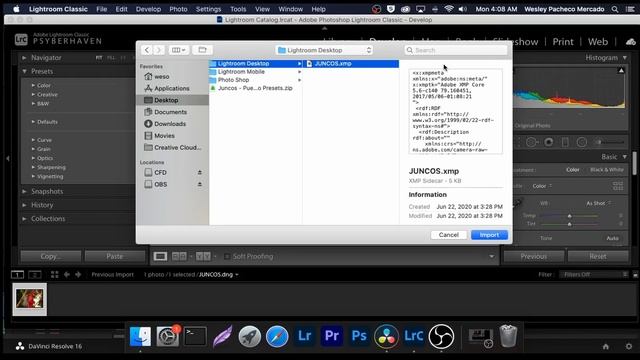Collapse the Presets panel
The width and height of the screenshot is (640, 360).
click(x=24, y=71)
